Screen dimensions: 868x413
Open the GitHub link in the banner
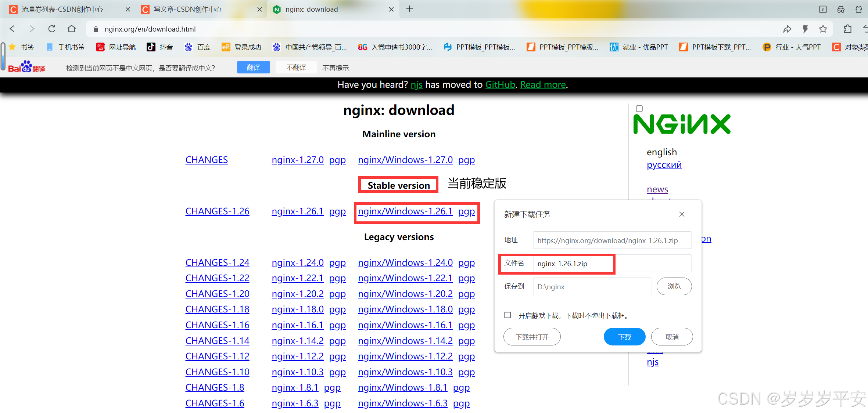[500, 85]
